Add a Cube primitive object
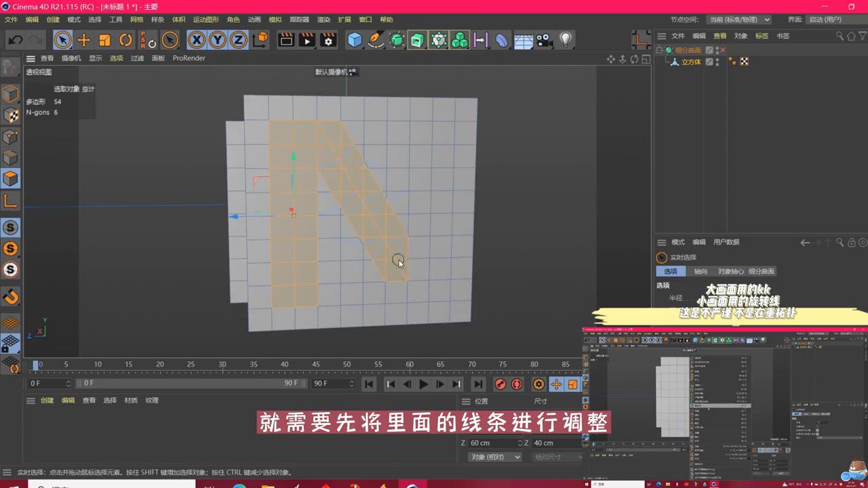Viewport: 868px width, 488px height. (355, 40)
